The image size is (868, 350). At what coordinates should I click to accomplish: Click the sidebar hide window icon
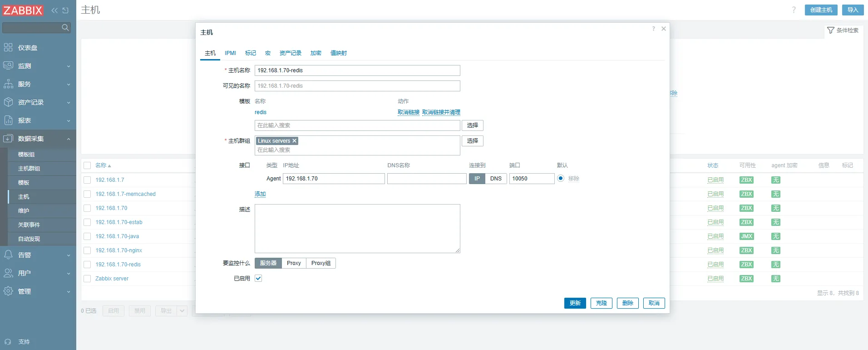coord(65,10)
